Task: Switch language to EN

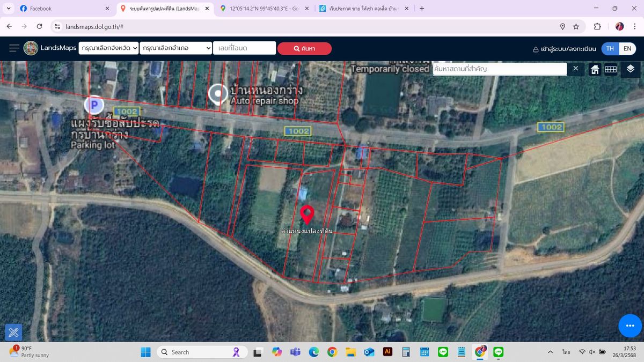Action: click(x=627, y=48)
